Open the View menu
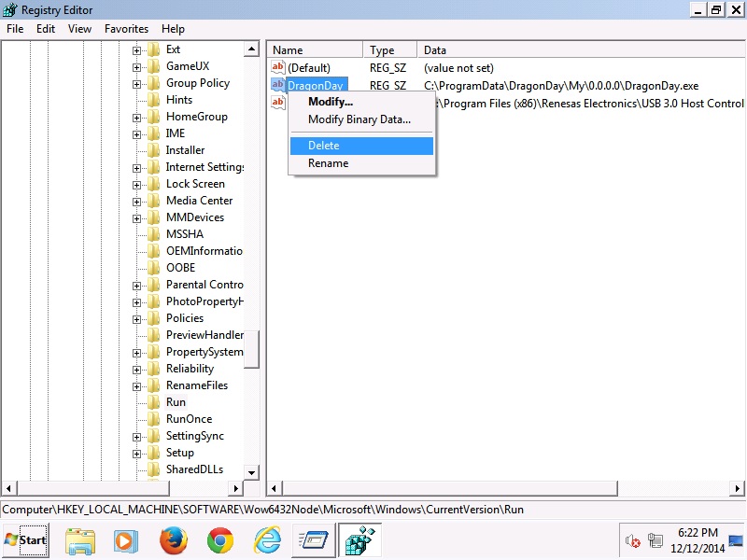Screen dimensions: 747x560 click(x=79, y=29)
